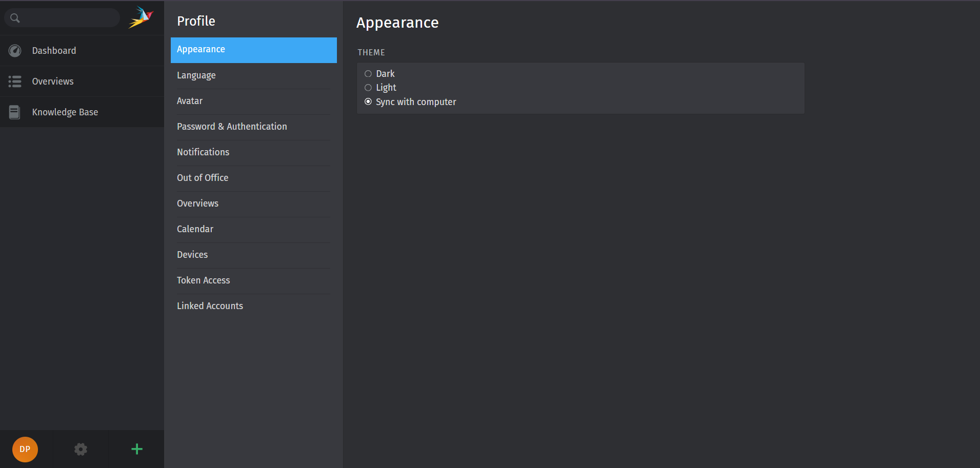Open the admin settings gear
Viewport: 980px width, 468px height.
(x=81, y=449)
